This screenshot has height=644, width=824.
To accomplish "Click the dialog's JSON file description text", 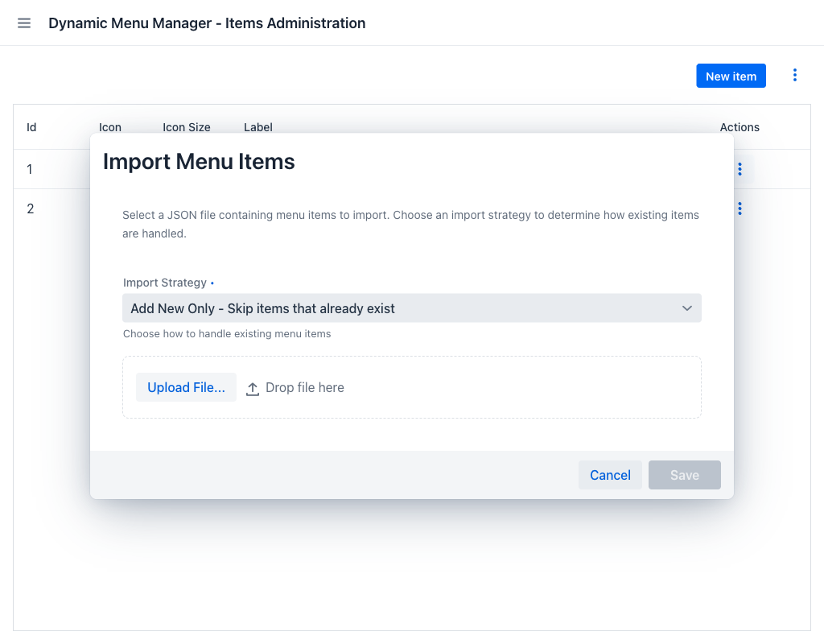I will [x=410, y=225].
